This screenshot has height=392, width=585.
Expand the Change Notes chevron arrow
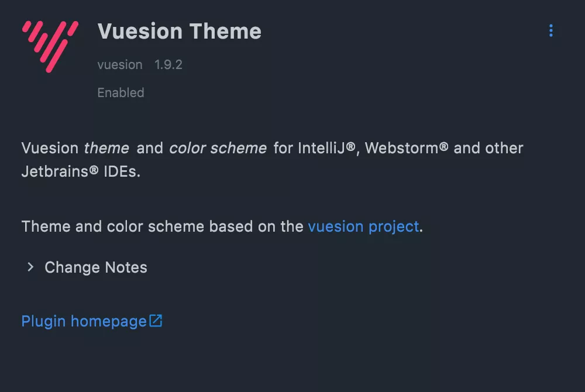(x=30, y=267)
